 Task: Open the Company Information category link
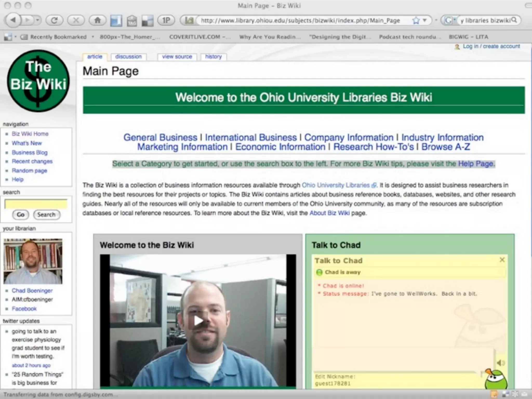[x=349, y=137]
